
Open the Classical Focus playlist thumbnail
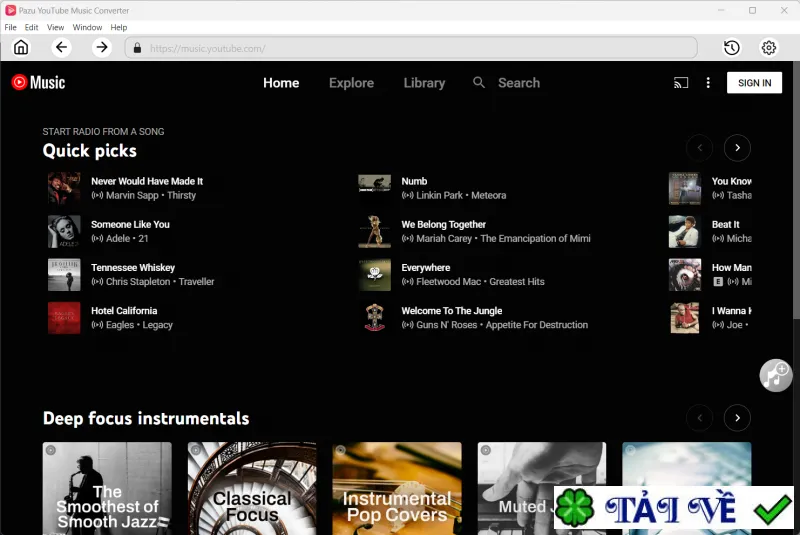click(252, 488)
